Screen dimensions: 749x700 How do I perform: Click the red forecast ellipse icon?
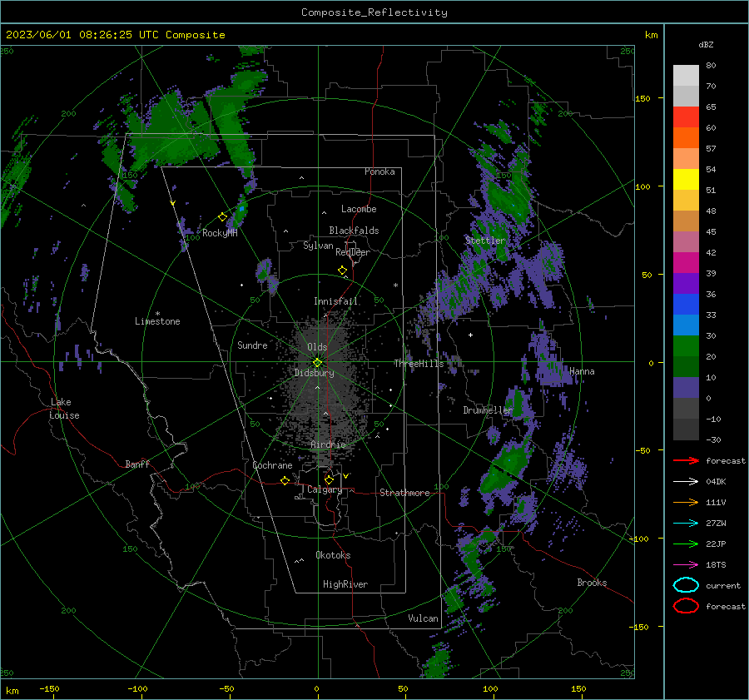coord(686,606)
